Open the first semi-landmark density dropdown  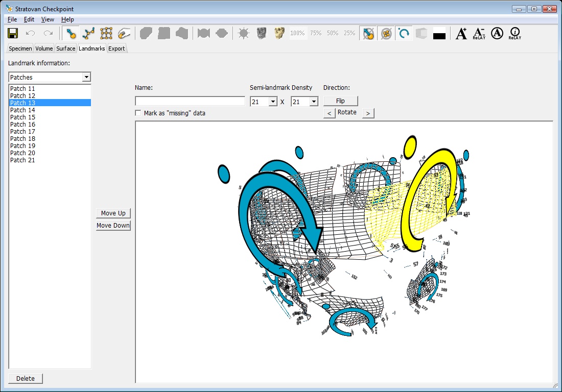pos(273,102)
